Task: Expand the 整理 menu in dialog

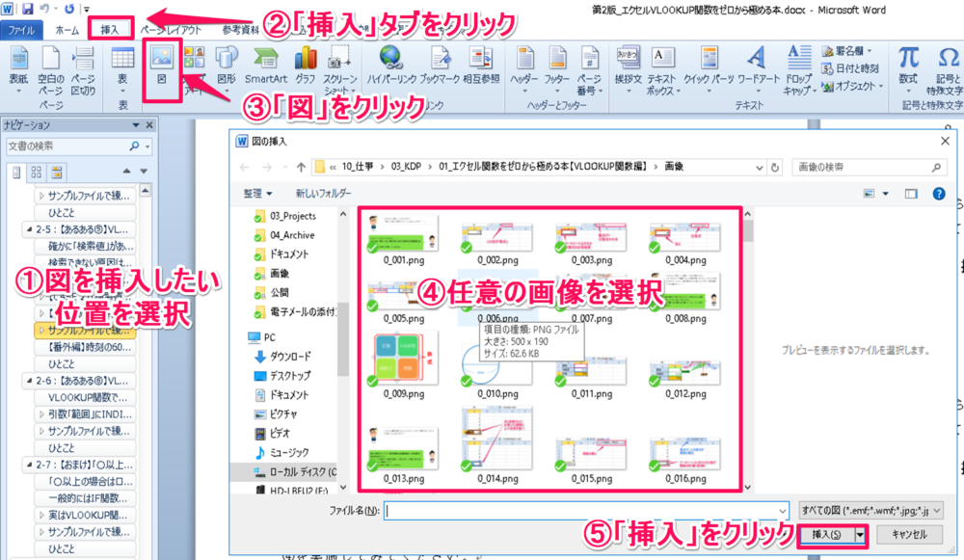Action: point(257,194)
